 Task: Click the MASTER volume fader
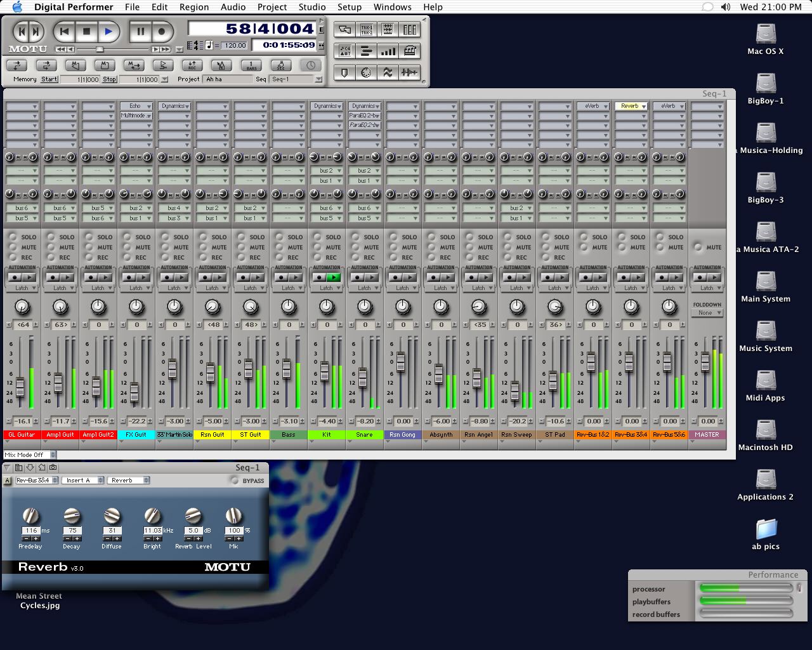tap(705, 362)
